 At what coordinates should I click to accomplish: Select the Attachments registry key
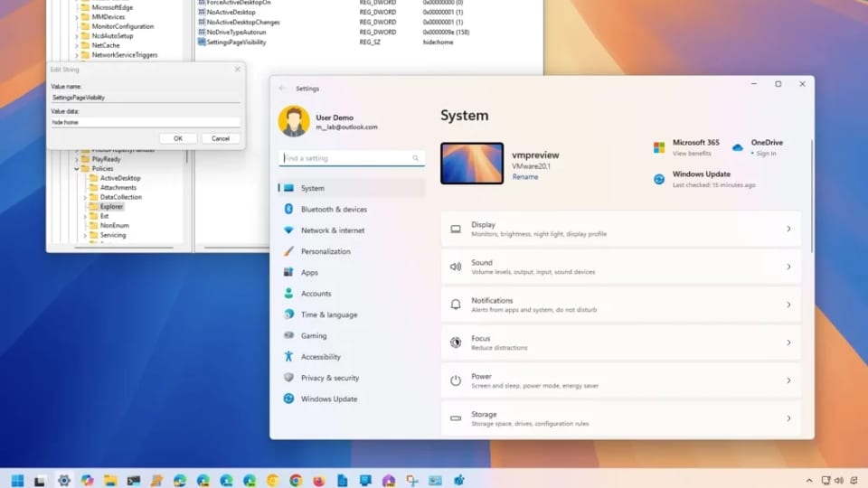118,188
